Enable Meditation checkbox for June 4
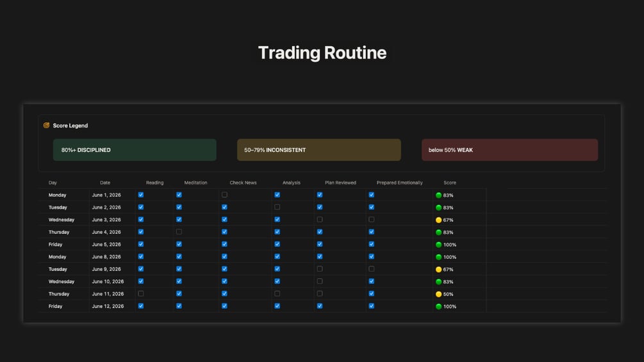This screenshot has width=644, height=362. tap(179, 232)
